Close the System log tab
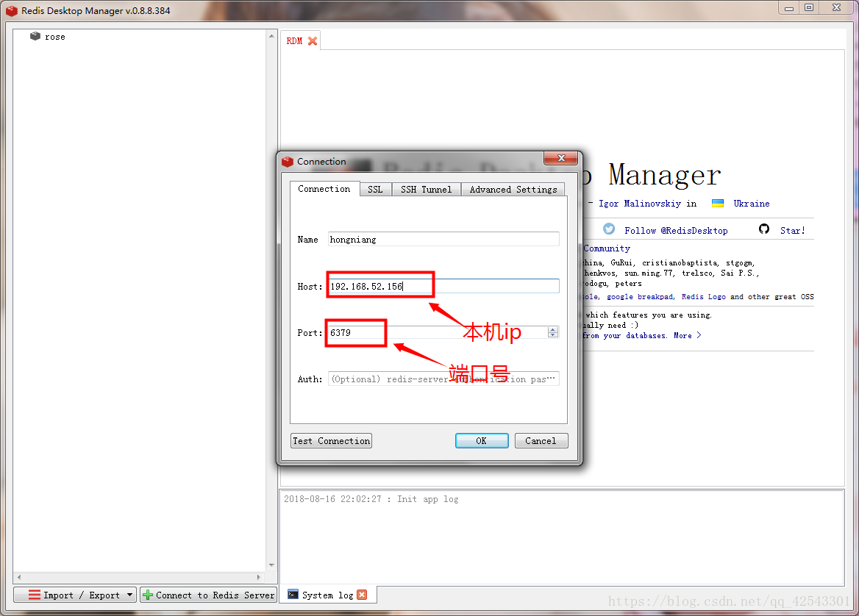This screenshot has width=859, height=616. (362, 595)
